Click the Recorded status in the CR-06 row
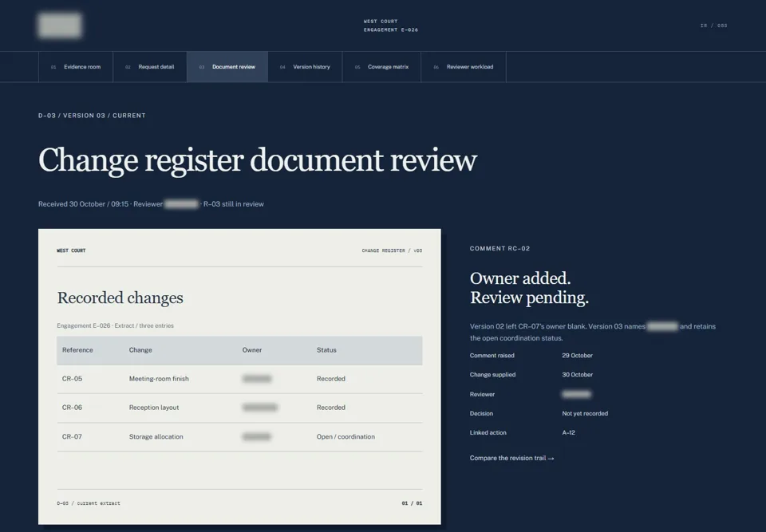 (x=330, y=408)
